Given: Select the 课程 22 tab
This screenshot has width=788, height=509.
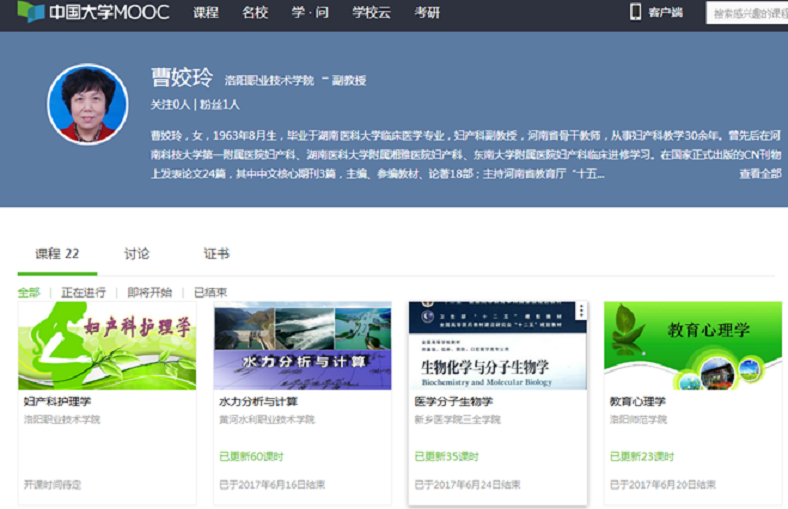Looking at the screenshot, I should click(57, 254).
